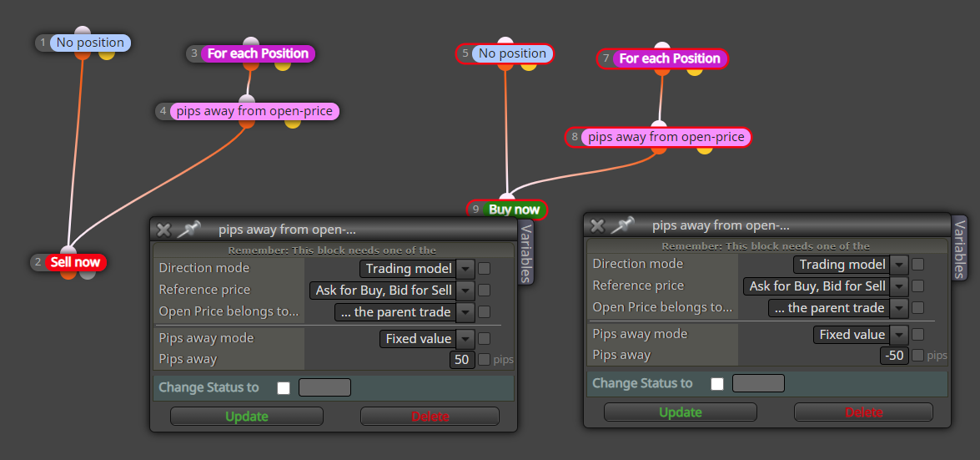Click top input port of block 1 No position
Viewport: 980px width, 460px height.
click(83, 31)
